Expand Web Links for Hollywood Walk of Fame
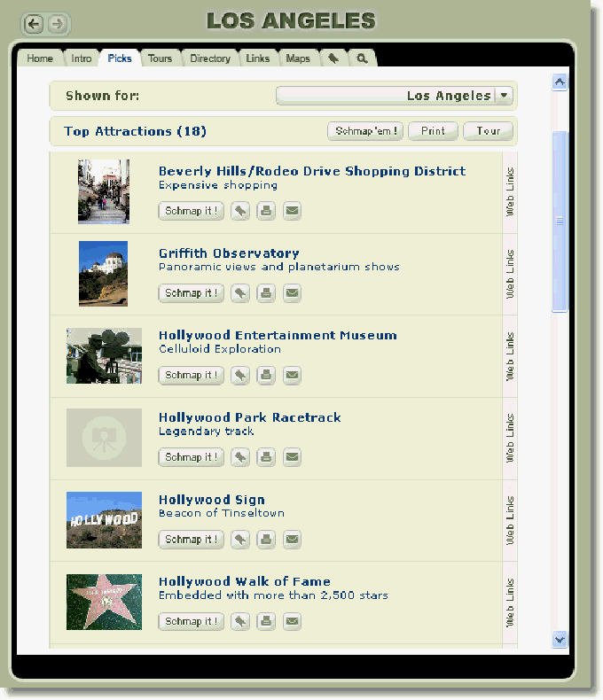 pyautogui.click(x=510, y=603)
